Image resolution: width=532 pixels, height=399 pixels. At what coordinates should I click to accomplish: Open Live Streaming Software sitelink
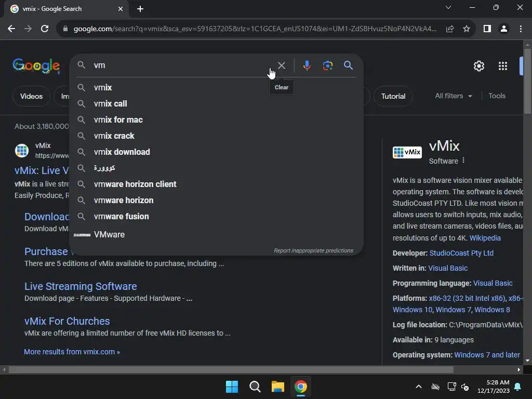click(x=81, y=286)
